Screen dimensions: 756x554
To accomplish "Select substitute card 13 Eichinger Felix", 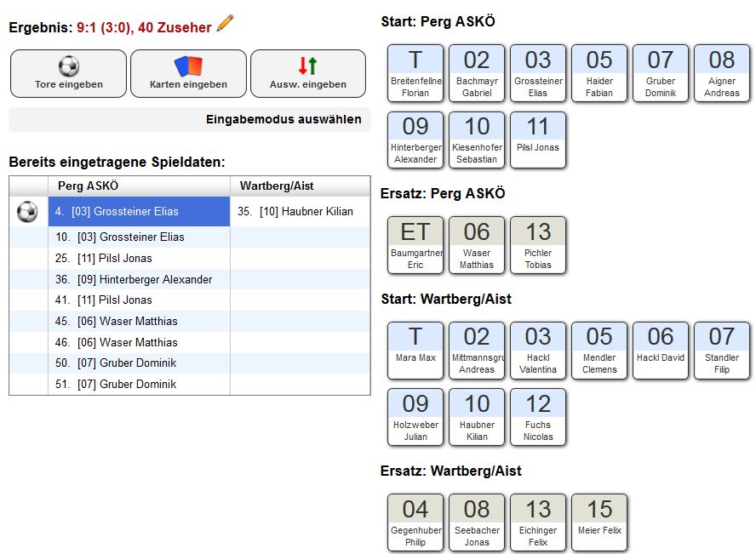I will pyautogui.click(x=538, y=523).
